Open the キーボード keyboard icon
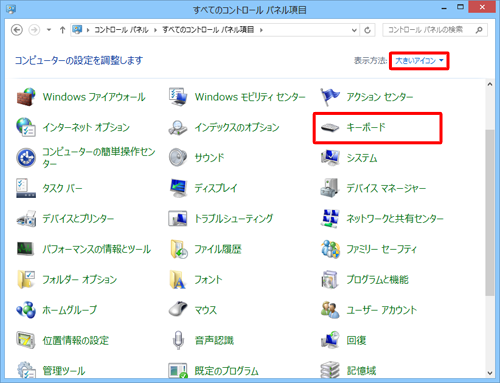This screenshot has height=383, width=500. (330, 127)
